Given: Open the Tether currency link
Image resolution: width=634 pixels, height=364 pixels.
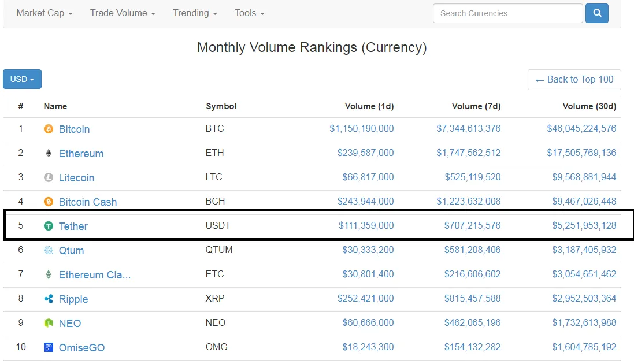Looking at the screenshot, I should pos(73,226).
